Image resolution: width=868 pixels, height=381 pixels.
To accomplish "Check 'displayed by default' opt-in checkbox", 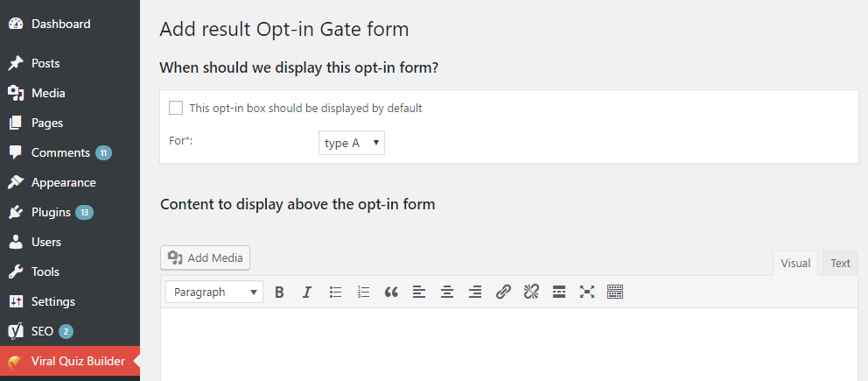I will (x=176, y=108).
